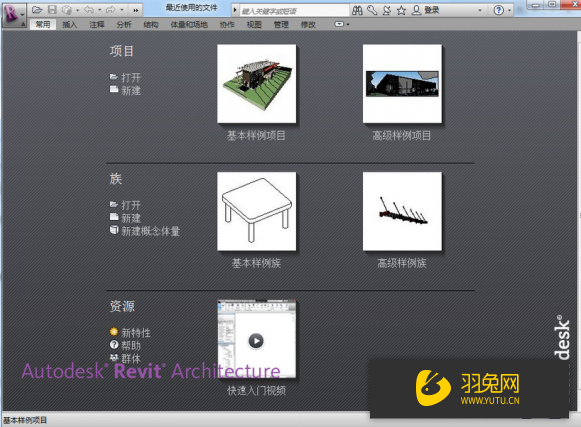This screenshot has height=427, width=581.
Task: Switch to the 常用 ribbon tab
Action: tap(43, 24)
